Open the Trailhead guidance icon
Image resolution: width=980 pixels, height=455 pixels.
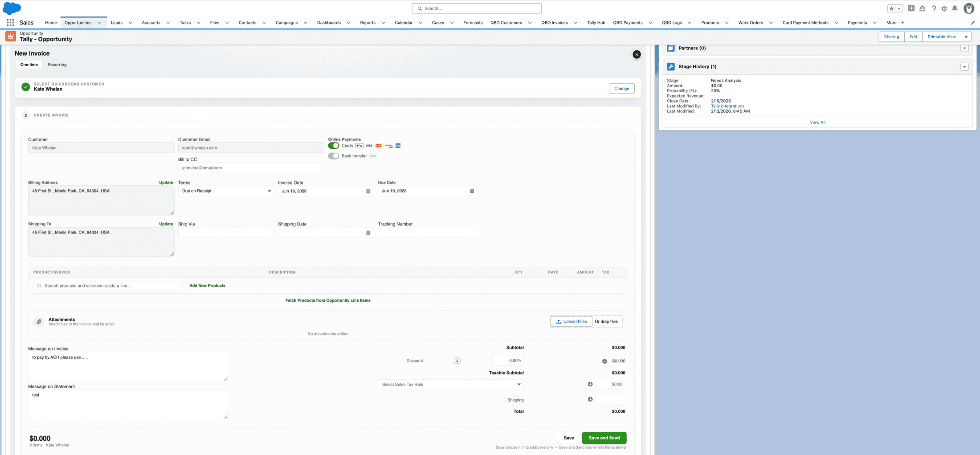pyautogui.click(x=923, y=8)
